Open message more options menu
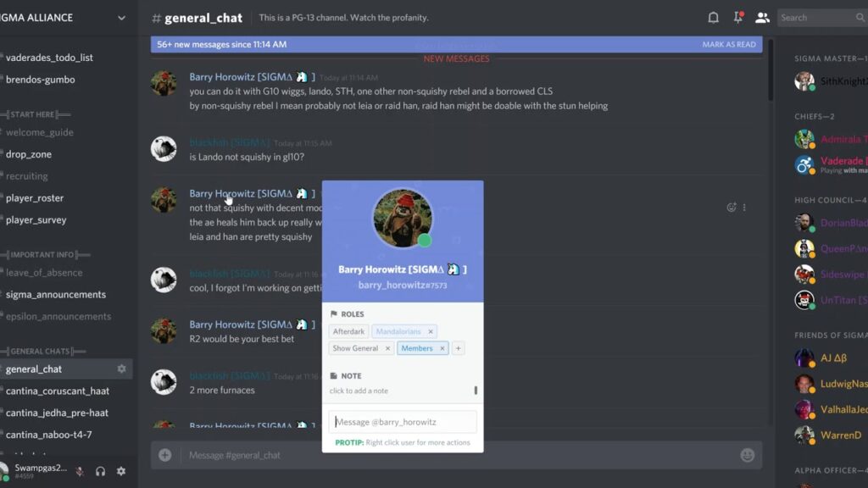 [744, 207]
